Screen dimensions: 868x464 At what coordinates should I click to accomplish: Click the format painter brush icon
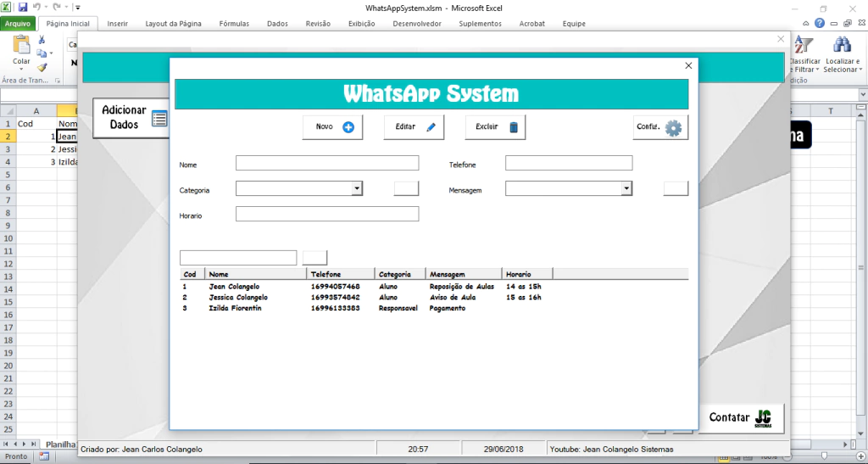(42, 67)
